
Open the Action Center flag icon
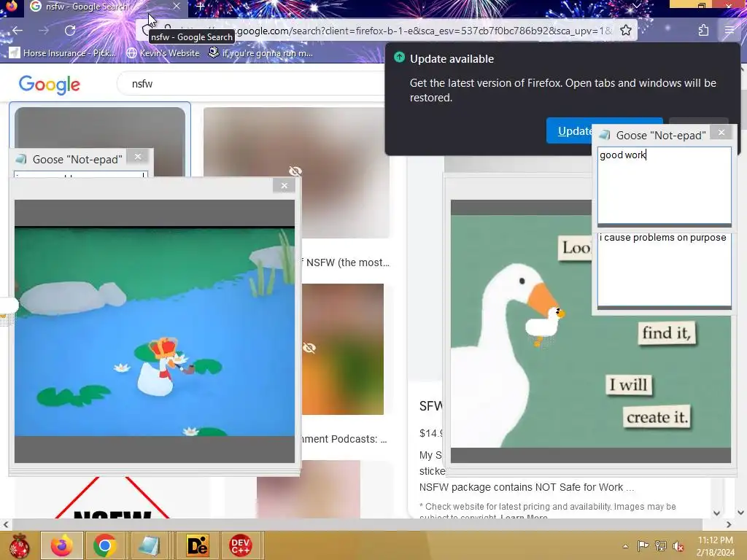coord(643,545)
